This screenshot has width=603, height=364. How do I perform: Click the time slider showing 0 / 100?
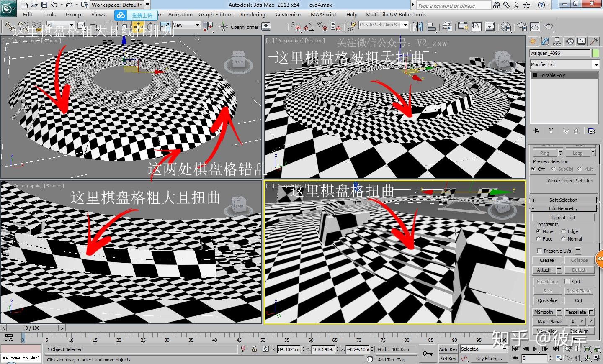click(33, 328)
